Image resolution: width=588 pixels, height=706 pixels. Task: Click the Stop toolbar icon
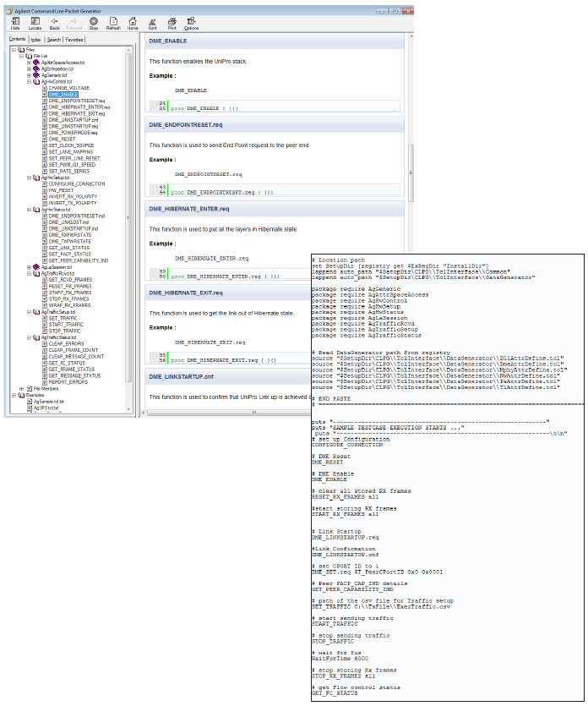pyautogui.click(x=94, y=24)
